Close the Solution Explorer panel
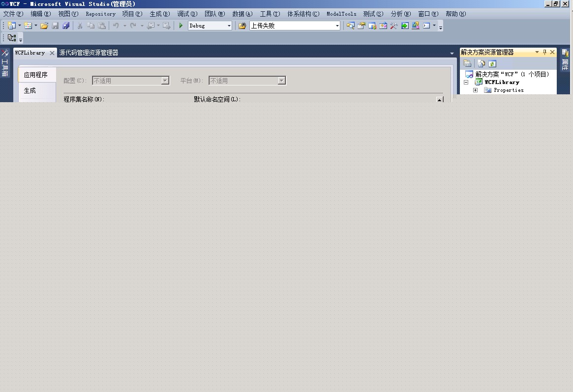The width and height of the screenshot is (573, 392). click(552, 52)
